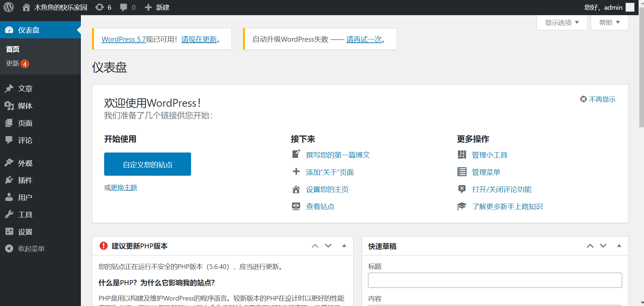Open the 仪表盘 dashboard icon in sidebar
The height and width of the screenshot is (306, 644).
click(9, 30)
